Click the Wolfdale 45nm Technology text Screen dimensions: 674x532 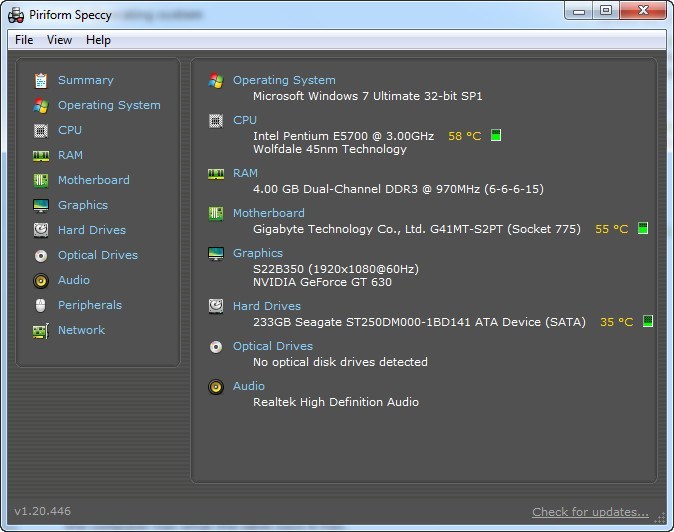coord(330,150)
